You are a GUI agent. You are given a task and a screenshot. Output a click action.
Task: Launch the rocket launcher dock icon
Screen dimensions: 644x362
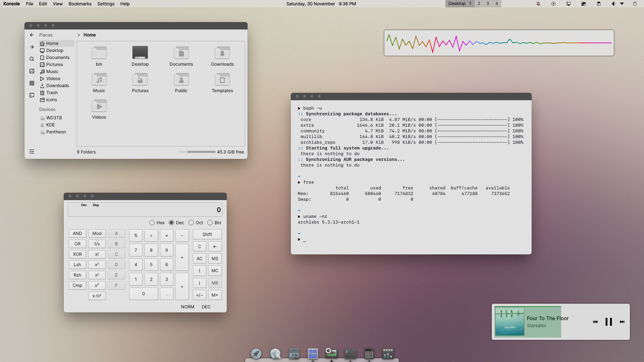click(256, 354)
